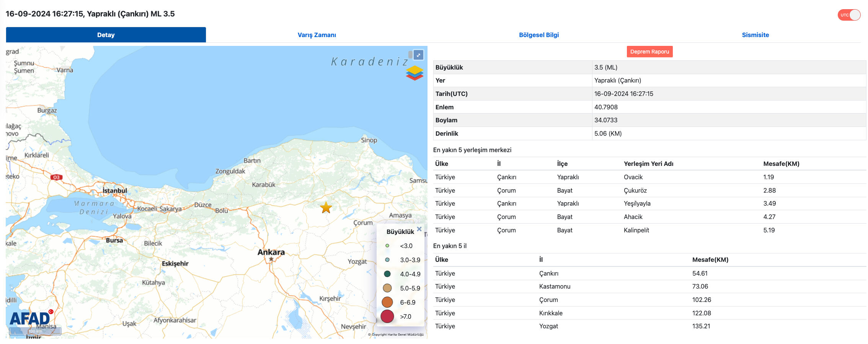Open the Bölgesel Bilgi tab
This screenshot has height=344, width=868.
pos(538,35)
